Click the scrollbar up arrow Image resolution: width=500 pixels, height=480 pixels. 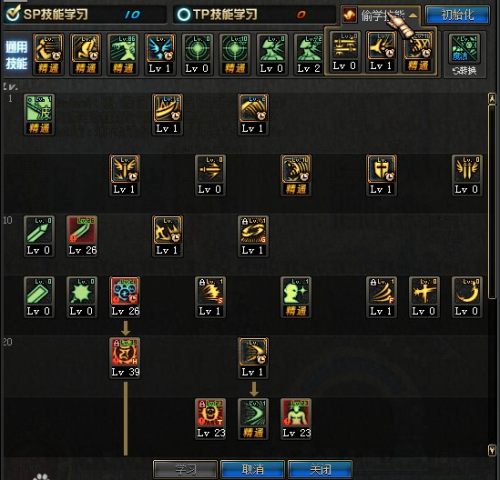(492, 99)
